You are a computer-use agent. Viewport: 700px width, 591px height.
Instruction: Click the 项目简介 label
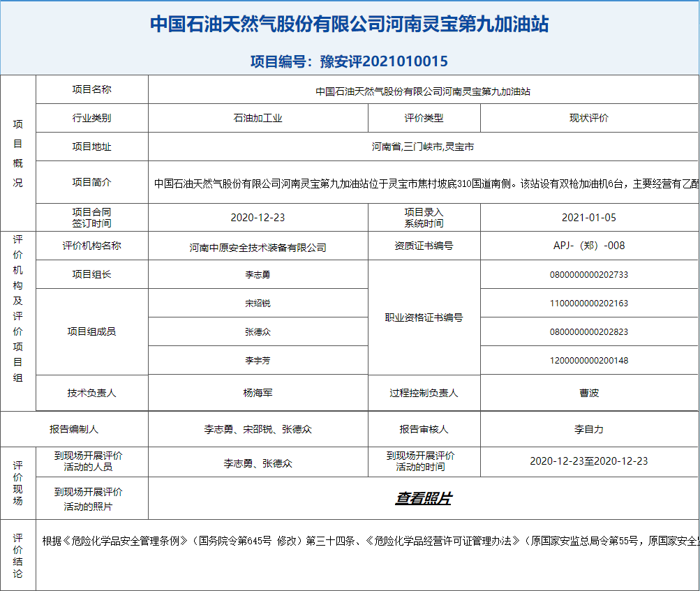pyautogui.click(x=92, y=182)
